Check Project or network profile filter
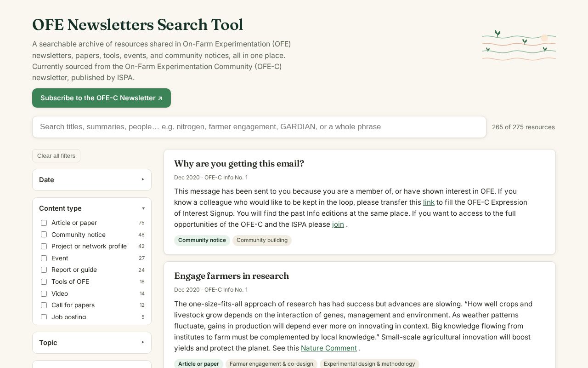 [x=44, y=246]
